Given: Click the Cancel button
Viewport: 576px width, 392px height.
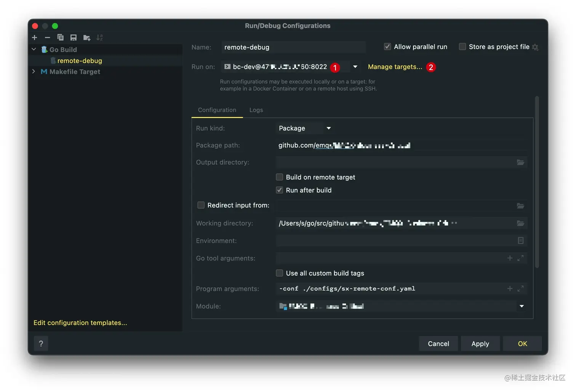Looking at the screenshot, I should pyautogui.click(x=438, y=344).
